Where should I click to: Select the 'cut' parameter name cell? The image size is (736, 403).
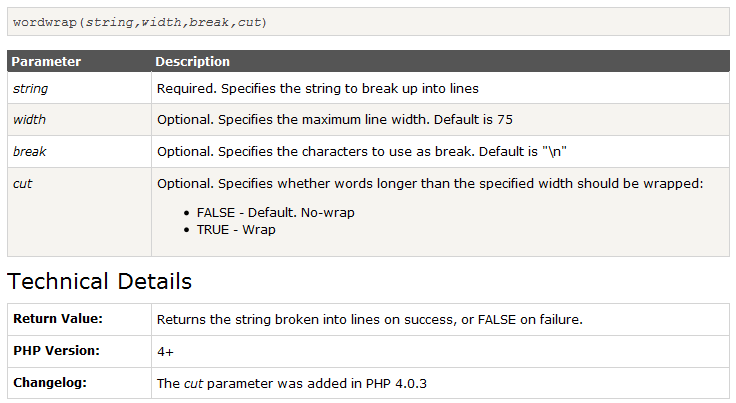point(22,184)
